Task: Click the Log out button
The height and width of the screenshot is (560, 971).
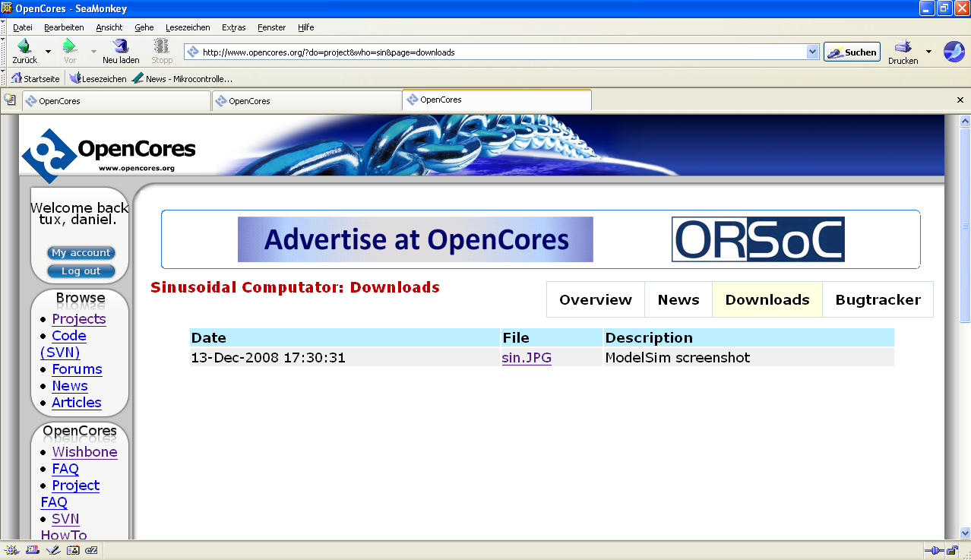Action: tap(81, 271)
